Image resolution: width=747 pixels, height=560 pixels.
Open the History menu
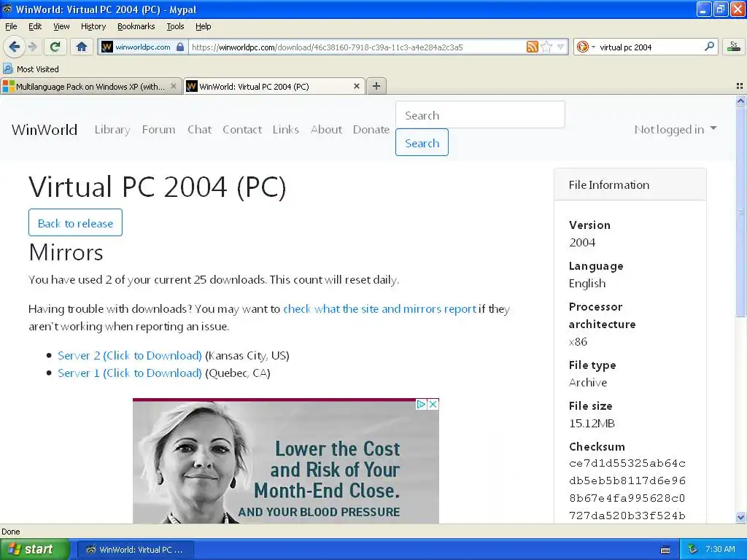coord(93,26)
